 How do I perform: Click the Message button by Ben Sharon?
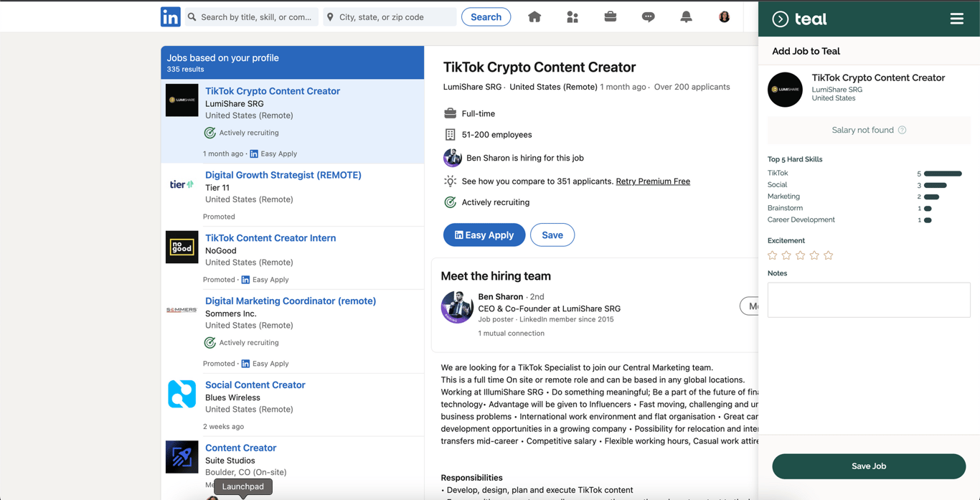point(749,306)
